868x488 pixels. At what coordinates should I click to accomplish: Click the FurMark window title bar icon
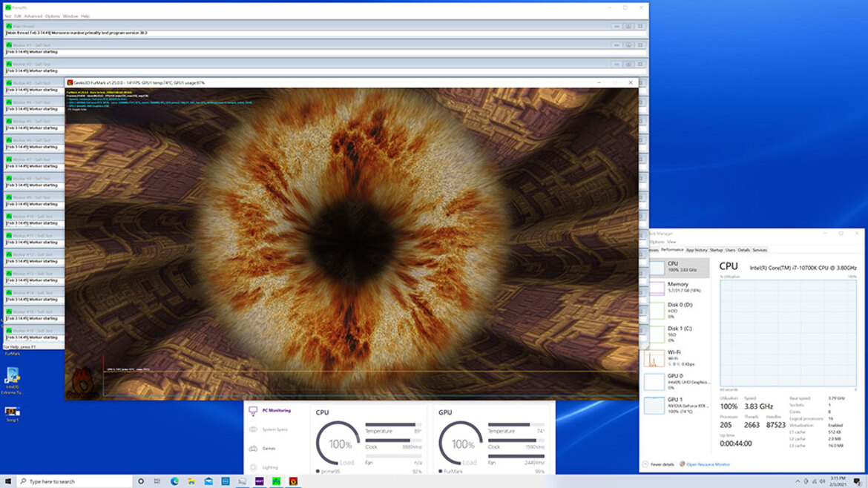click(x=70, y=82)
